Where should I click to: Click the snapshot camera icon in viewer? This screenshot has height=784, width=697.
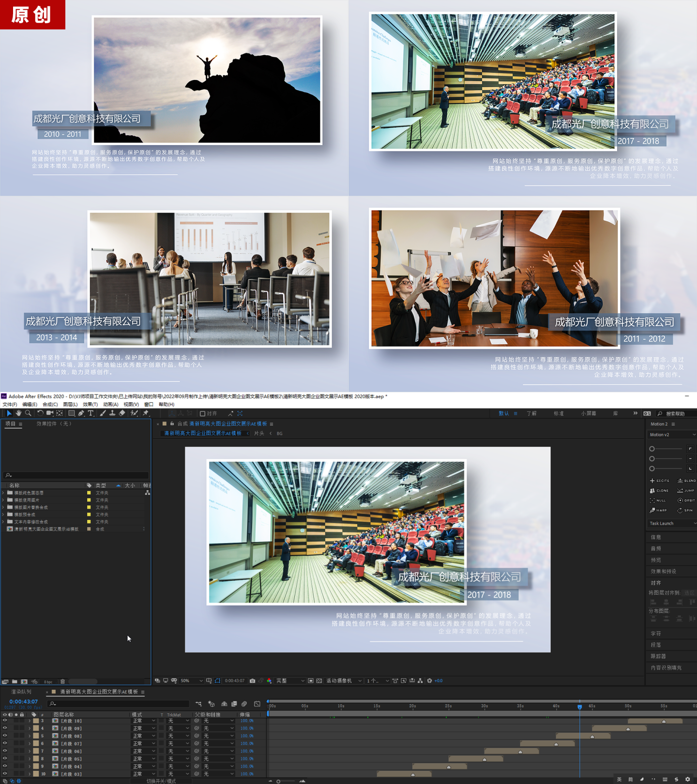pos(252,681)
